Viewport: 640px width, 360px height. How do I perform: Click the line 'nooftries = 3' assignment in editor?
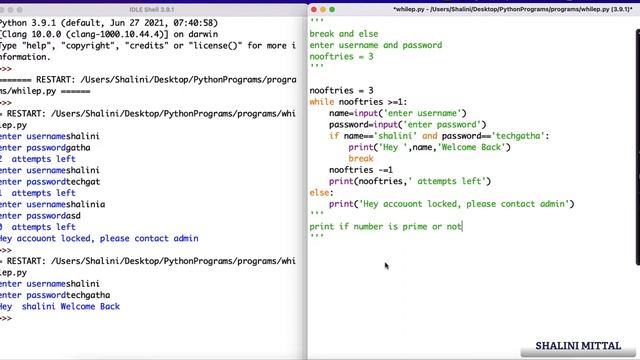(341, 90)
